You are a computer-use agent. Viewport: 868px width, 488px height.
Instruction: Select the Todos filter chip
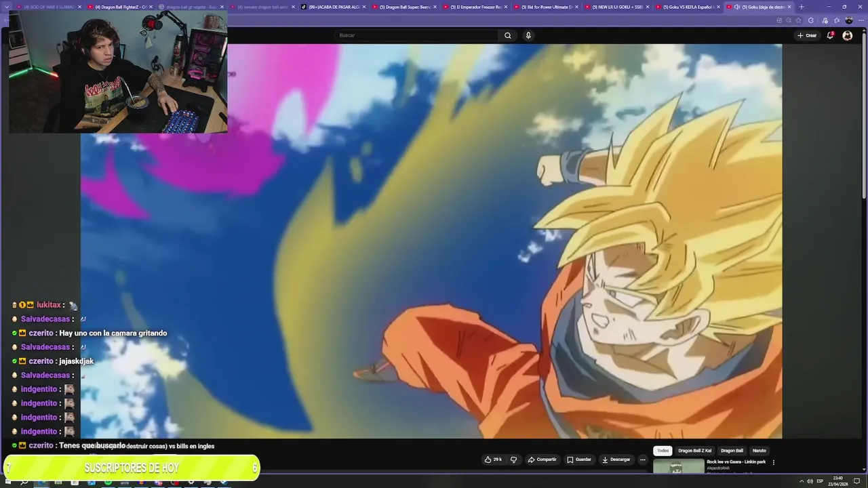point(663,451)
